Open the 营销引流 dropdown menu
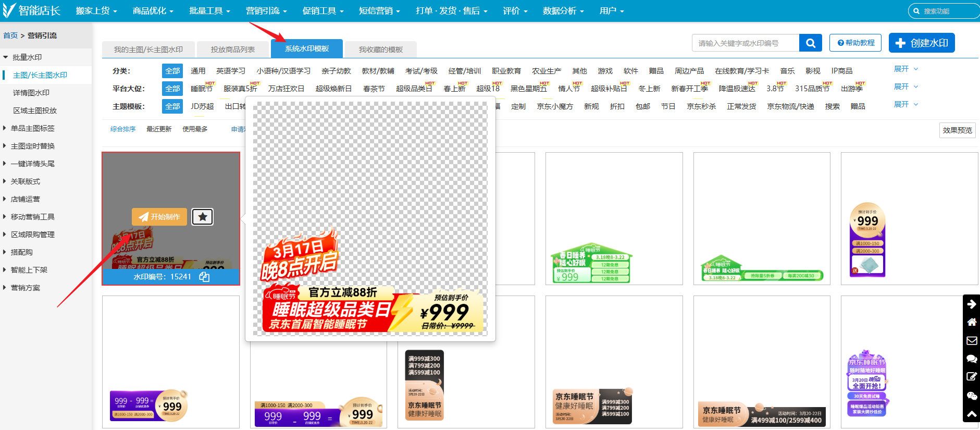 pyautogui.click(x=266, y=11)
